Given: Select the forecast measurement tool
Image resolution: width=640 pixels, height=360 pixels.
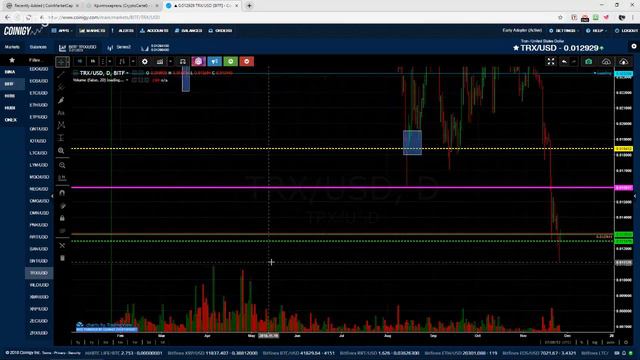Looking at the screenshot, I should click(x=61, y=138).
